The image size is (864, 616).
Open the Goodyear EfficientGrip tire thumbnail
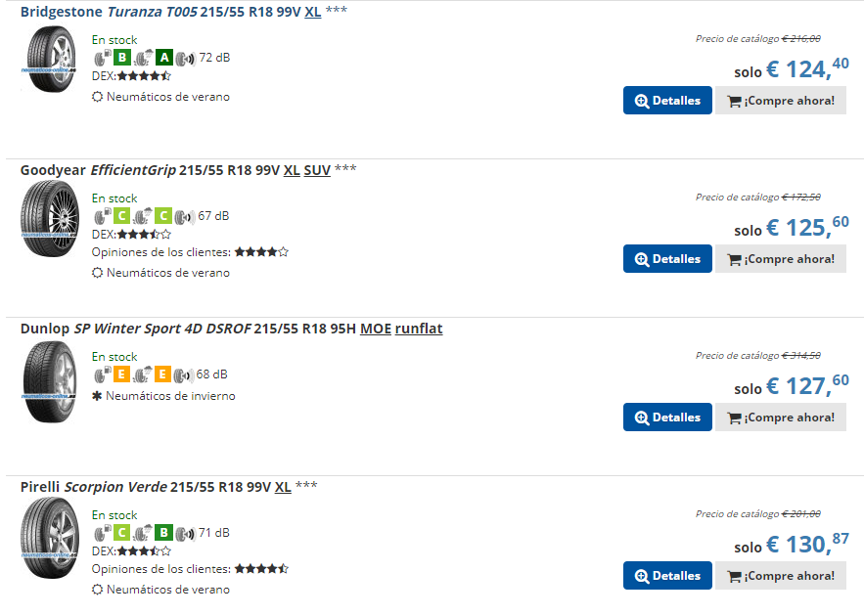click(x=50, y=219)
